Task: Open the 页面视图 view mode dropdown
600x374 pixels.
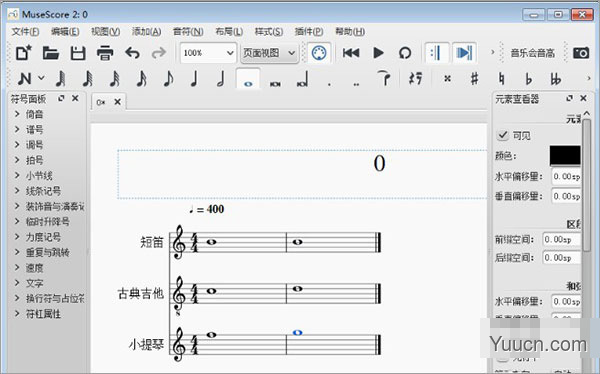Action: pos(269,53)
